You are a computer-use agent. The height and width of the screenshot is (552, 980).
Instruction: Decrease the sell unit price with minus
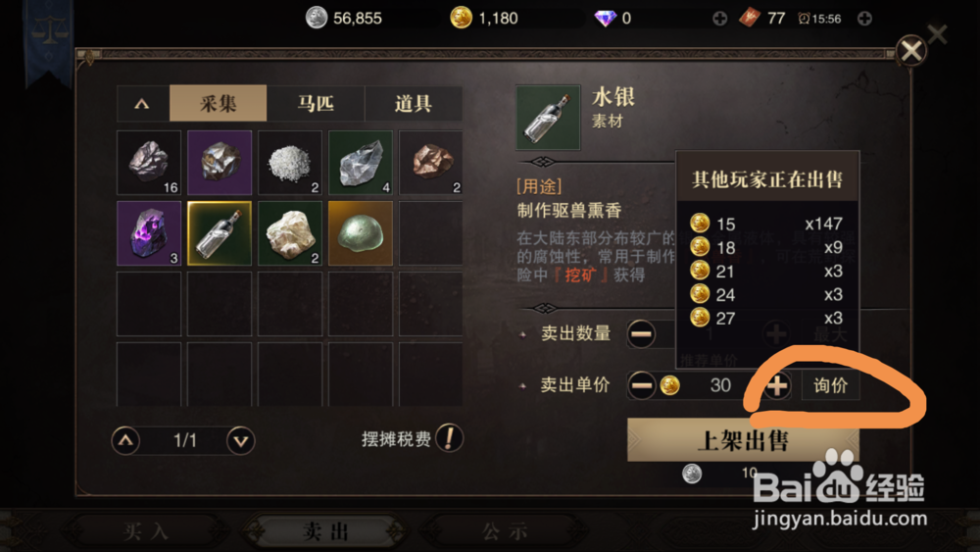tap(642, 385)
